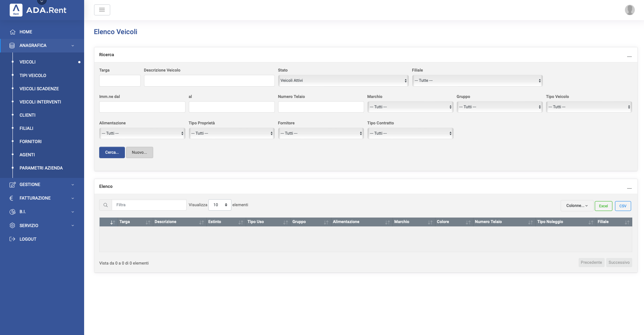Click the magnifier icon beside Filtra
Screen dimensions: 644x335
105,205
